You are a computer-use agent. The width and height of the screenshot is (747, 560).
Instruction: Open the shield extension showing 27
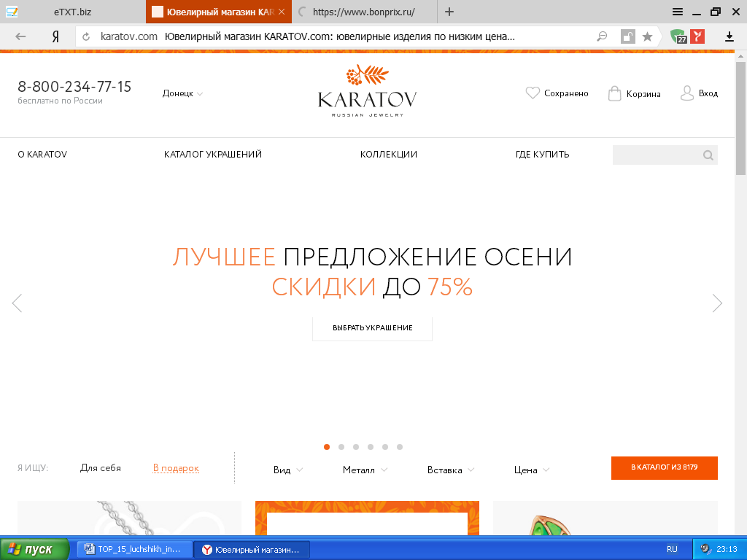point(678,36)
